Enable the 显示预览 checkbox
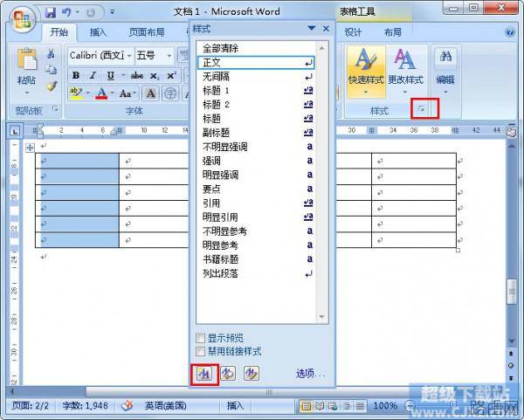Image resolution: width=524 pixels, height=420 pixels. click(200, 338)
